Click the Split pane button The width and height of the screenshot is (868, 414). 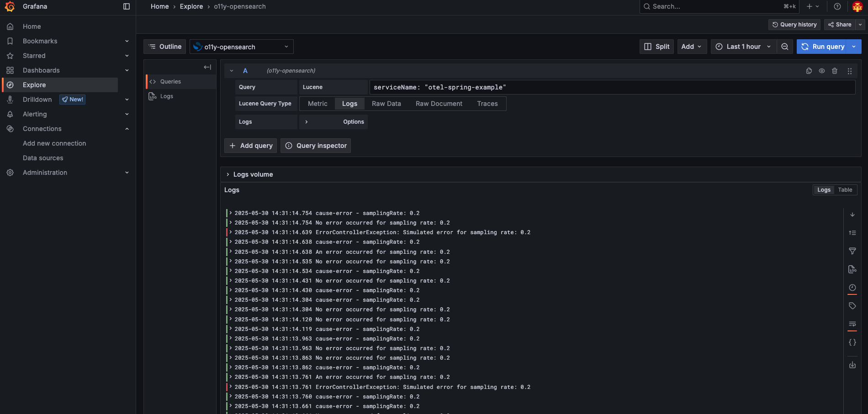tap(656, 47)
